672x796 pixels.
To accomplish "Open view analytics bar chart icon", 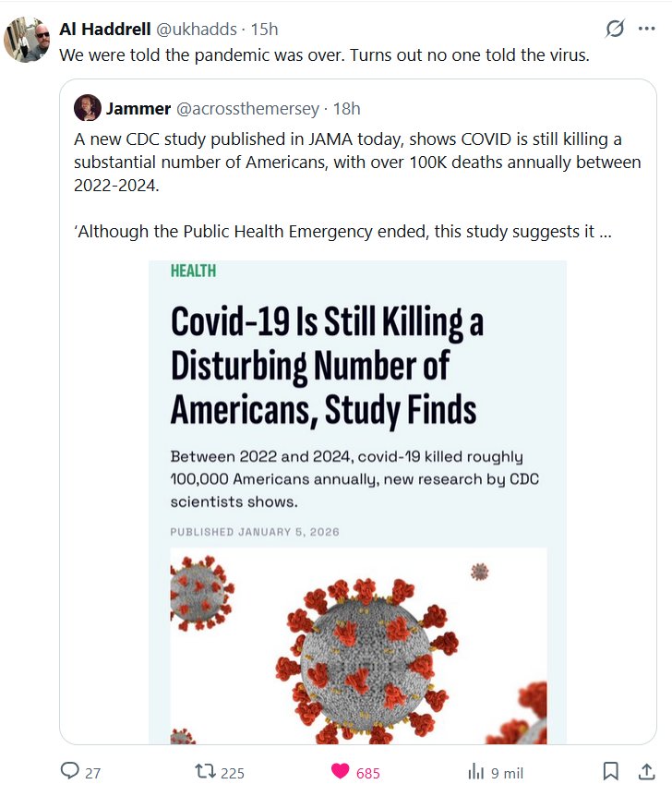I will 476,772.
